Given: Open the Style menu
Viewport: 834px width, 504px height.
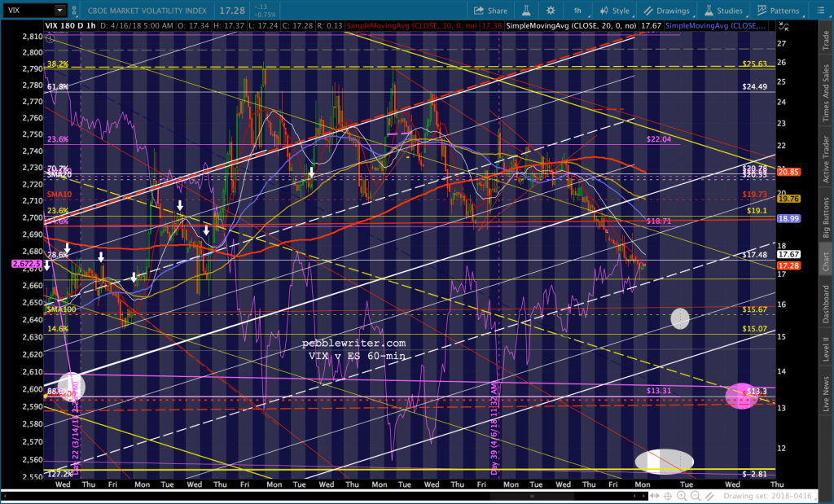Looking at the screenshot, I should 614,11.
